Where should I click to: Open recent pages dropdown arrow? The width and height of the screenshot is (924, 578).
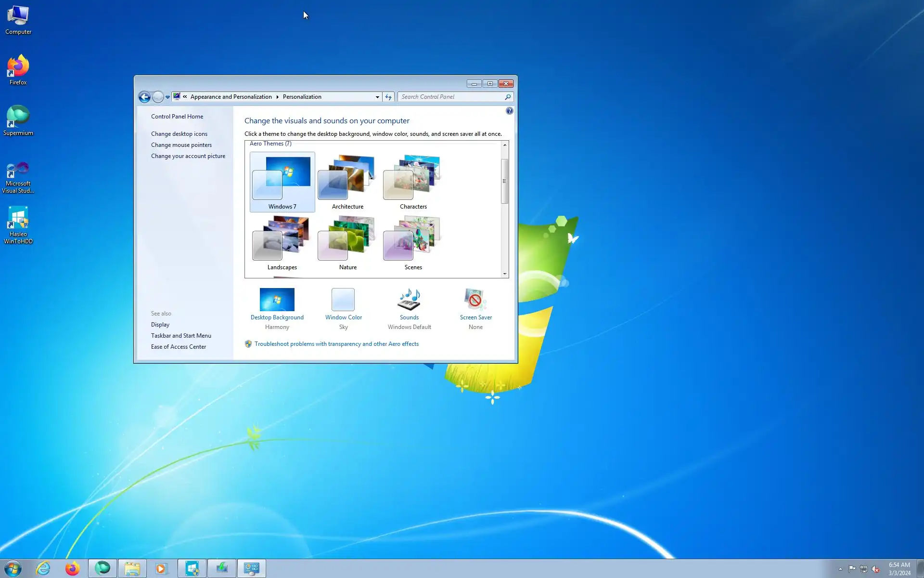[167, 97]
